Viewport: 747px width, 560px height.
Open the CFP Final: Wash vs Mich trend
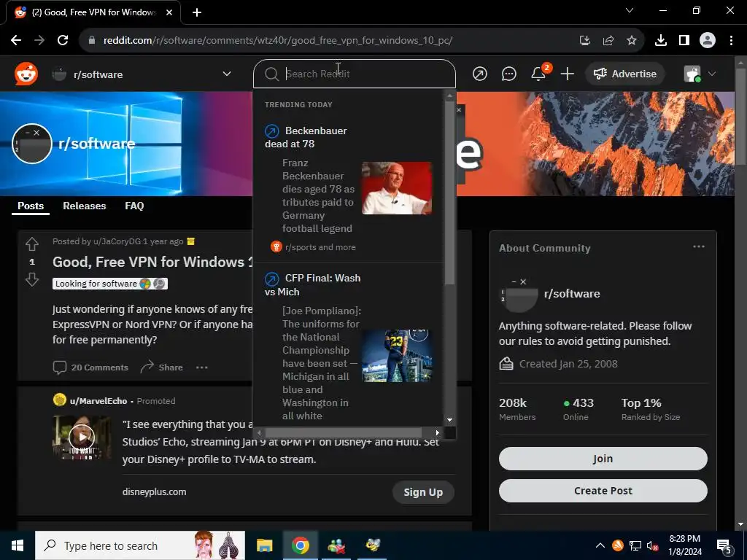point(312,285)
